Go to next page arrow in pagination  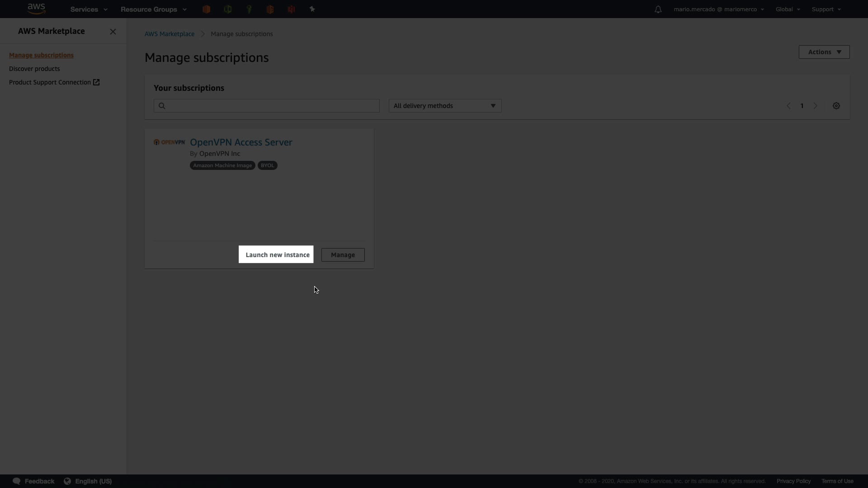815,106
